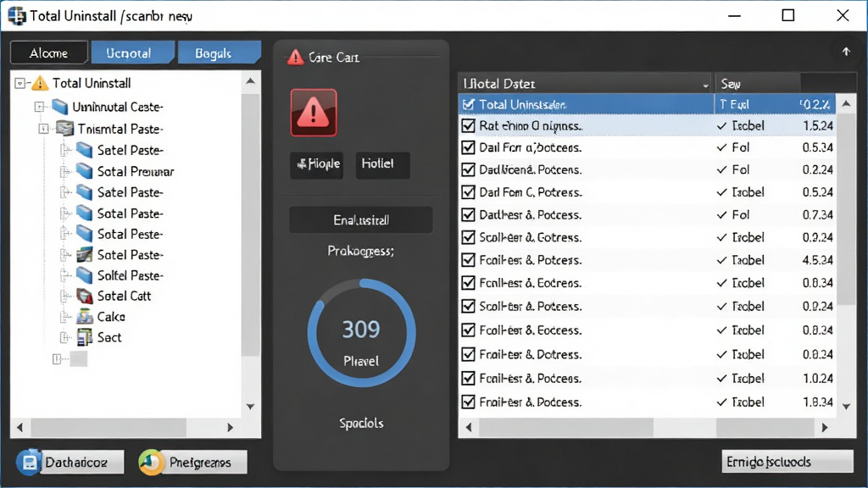Click the circular progress ring showing 309
Image resolution: width=868 pixels, height=488 pixels.
coord(361,332)
